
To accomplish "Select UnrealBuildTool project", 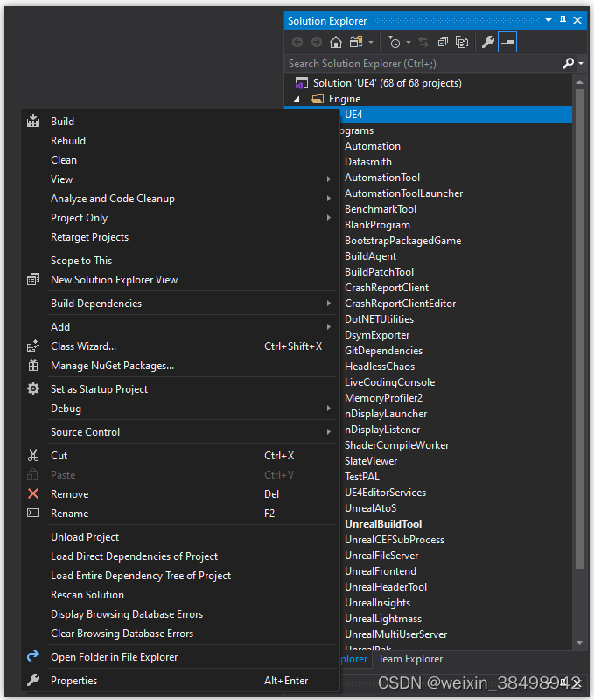I will 383,524.
